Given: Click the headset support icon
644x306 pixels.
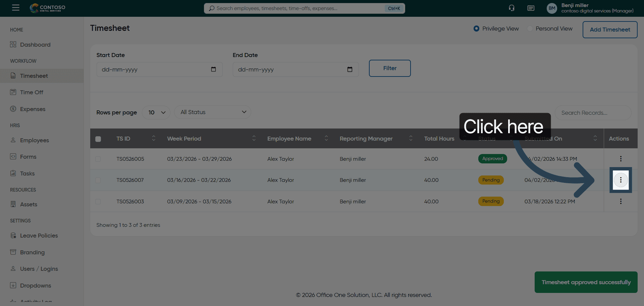Looking at the screenshot, I should 511,8.
